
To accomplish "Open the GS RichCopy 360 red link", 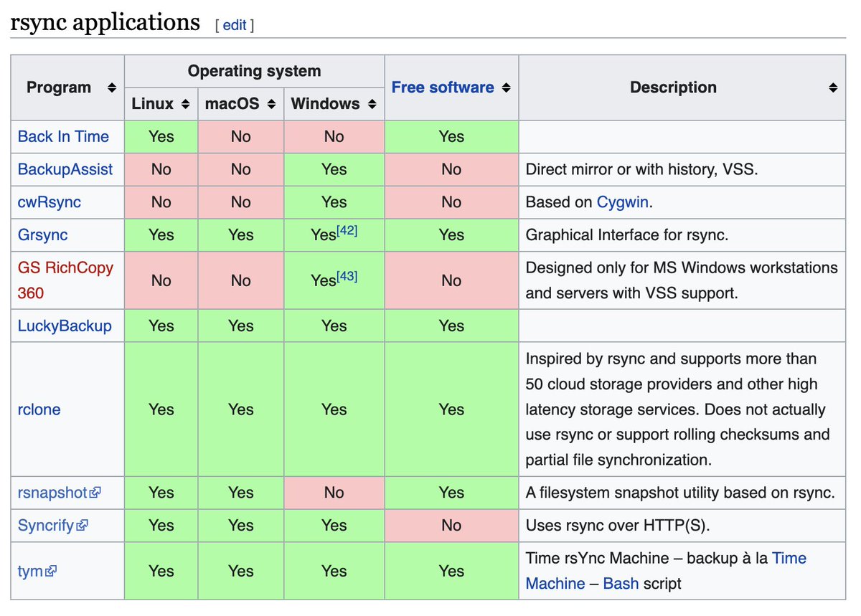I will click(x=65, y=280).
